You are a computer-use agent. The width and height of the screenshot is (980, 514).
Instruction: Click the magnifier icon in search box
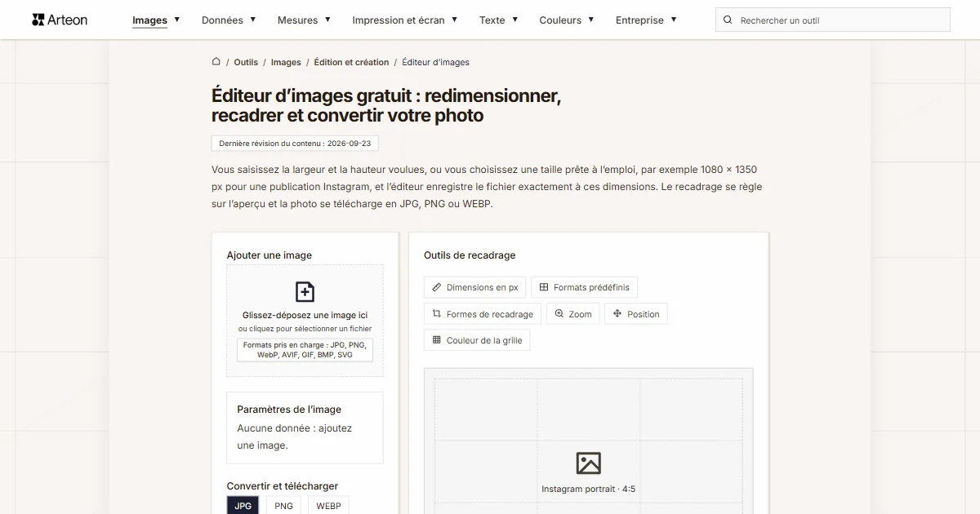click(x=728, y=20)
